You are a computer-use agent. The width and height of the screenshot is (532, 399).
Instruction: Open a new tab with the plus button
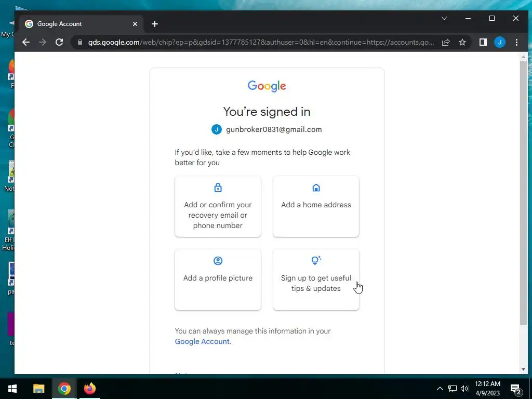pyautogui.click(x=155, y=24)
